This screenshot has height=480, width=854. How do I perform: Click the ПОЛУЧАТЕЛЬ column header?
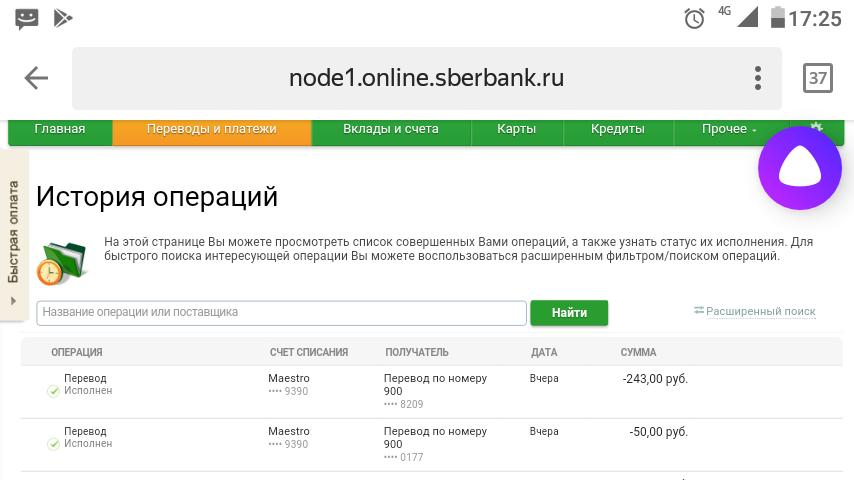417,353
